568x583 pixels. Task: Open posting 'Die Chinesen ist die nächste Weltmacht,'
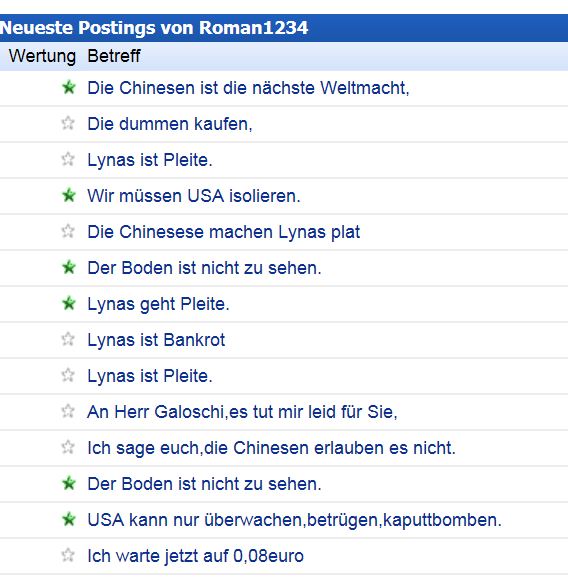tap(248, 88)
